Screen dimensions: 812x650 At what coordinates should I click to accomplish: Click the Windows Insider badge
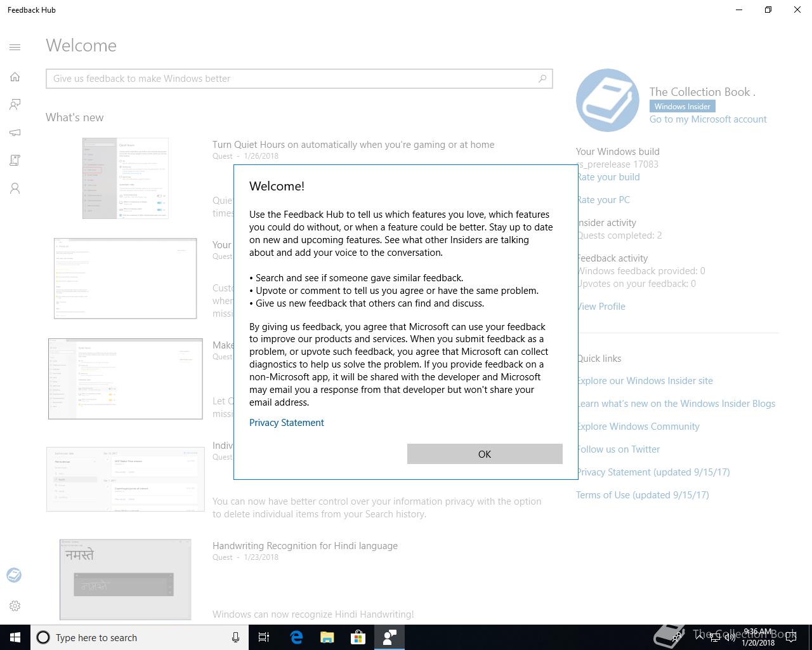tap(682, 107)
